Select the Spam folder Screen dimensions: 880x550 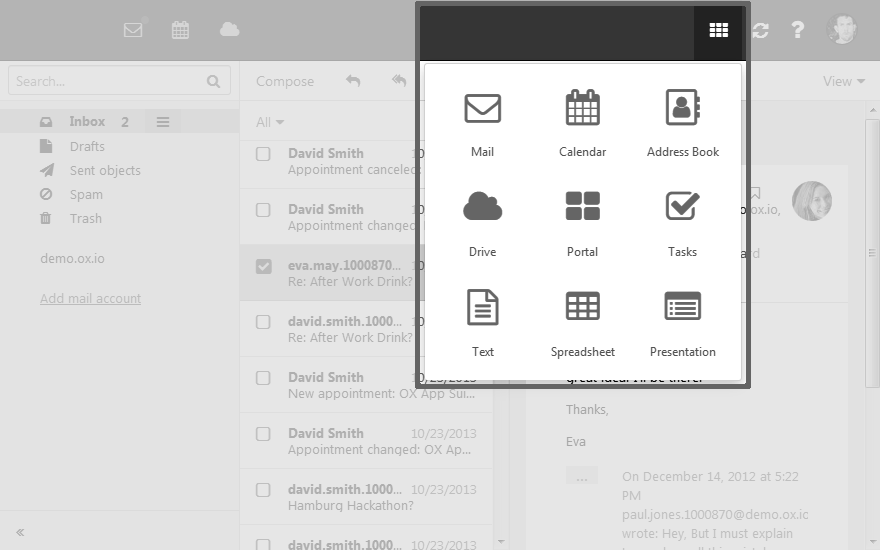point(86,195)
